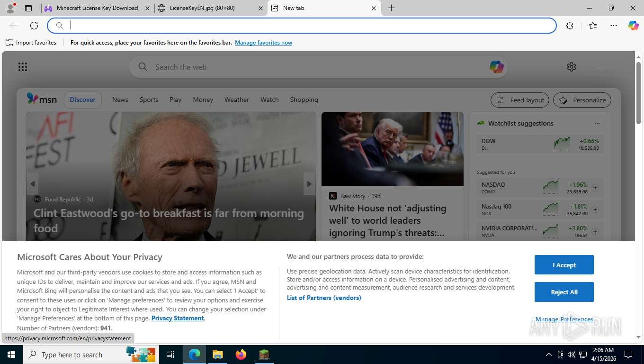
Task: Go to previous carousel story
Action: (x=32, y=184)
